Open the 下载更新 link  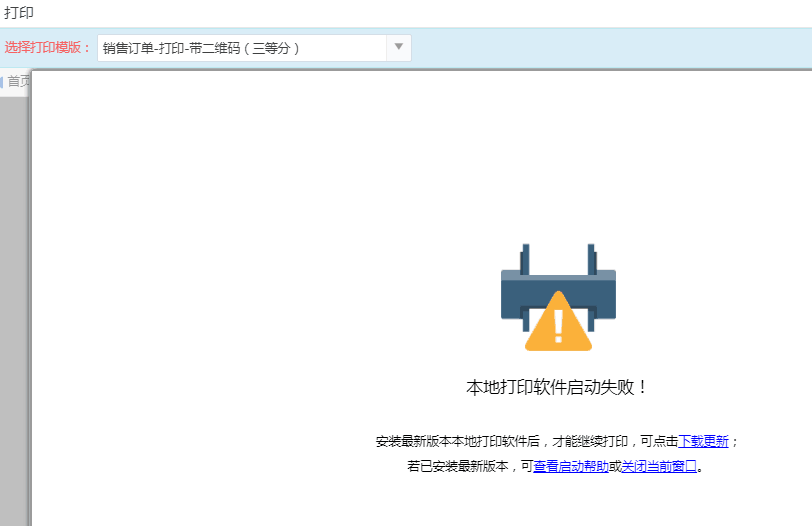coord(704,441)
